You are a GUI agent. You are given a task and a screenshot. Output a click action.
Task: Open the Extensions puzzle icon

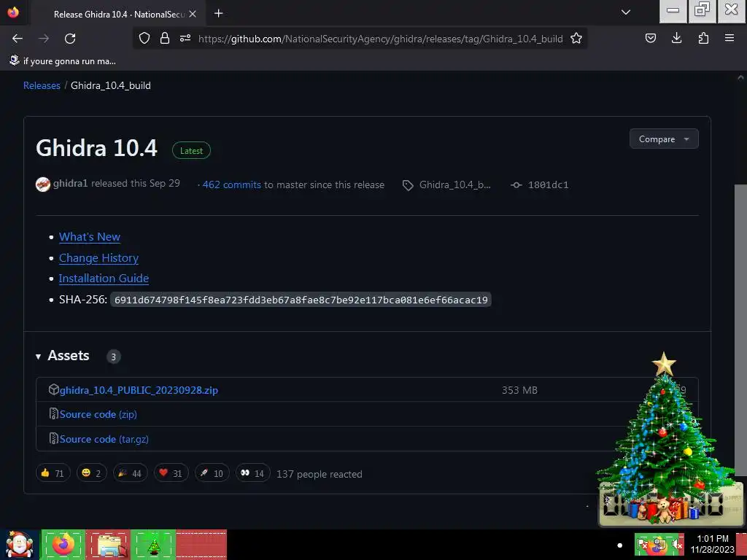pyautogui.click(x=703, y=38)
